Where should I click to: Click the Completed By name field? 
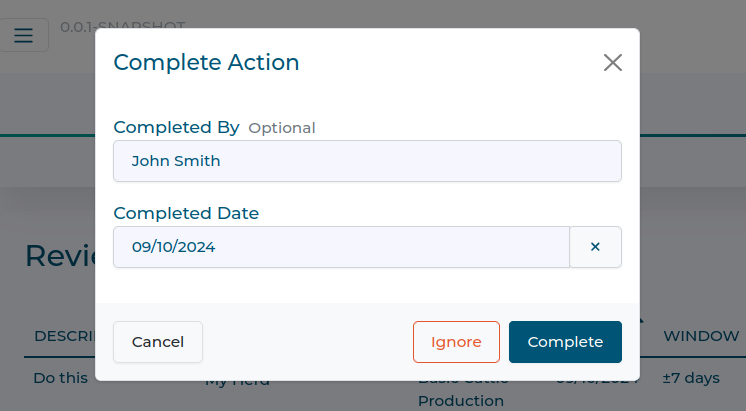(367, 161)
